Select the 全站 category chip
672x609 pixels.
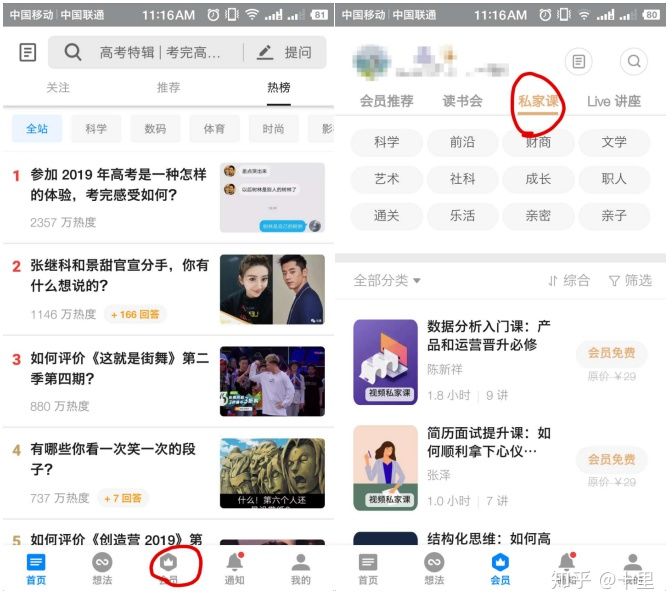tap(37, 129)
